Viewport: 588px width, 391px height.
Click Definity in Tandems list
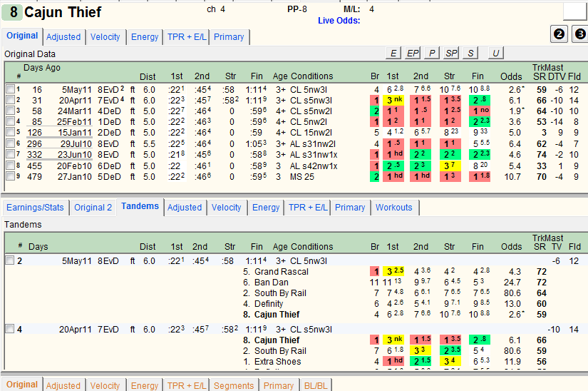point(269,303)
